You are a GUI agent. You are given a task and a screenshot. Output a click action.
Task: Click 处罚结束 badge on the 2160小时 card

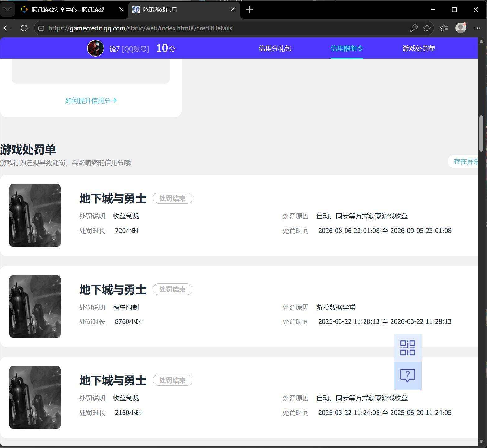coord(172,380)
